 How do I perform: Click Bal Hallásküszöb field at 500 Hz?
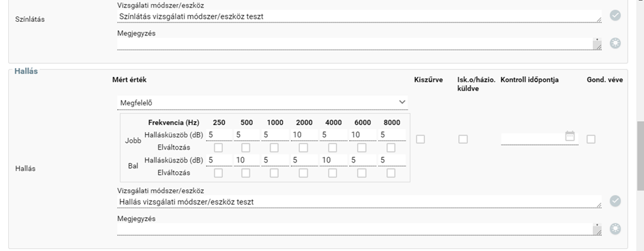click(x=247, y=161)
